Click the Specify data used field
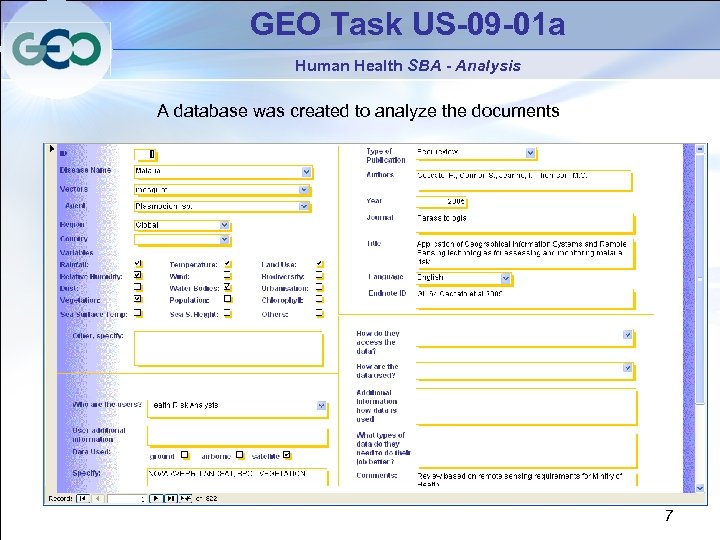The height and width of the screenshot is (540, 720). (x=237, y=477)
